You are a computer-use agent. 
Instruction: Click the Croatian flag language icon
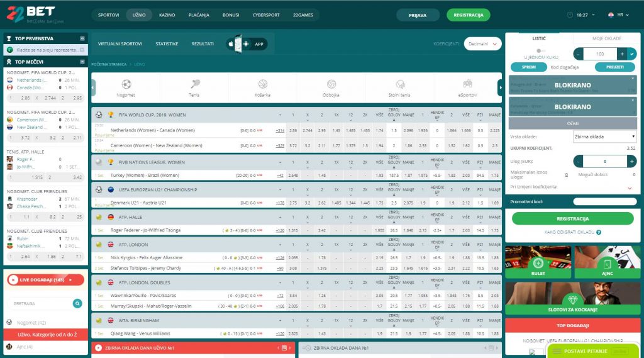click(x=611, y=15)
